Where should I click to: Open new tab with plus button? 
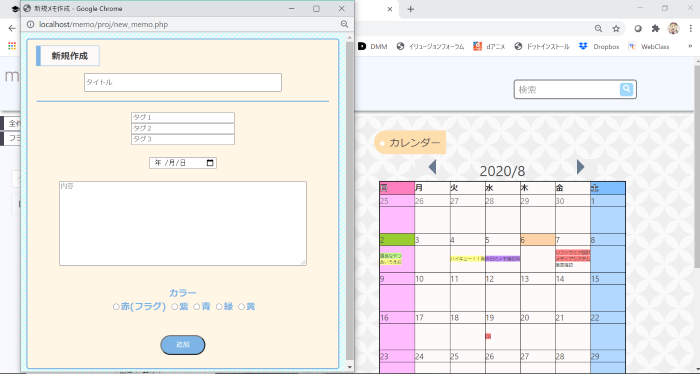click(411, 9)
